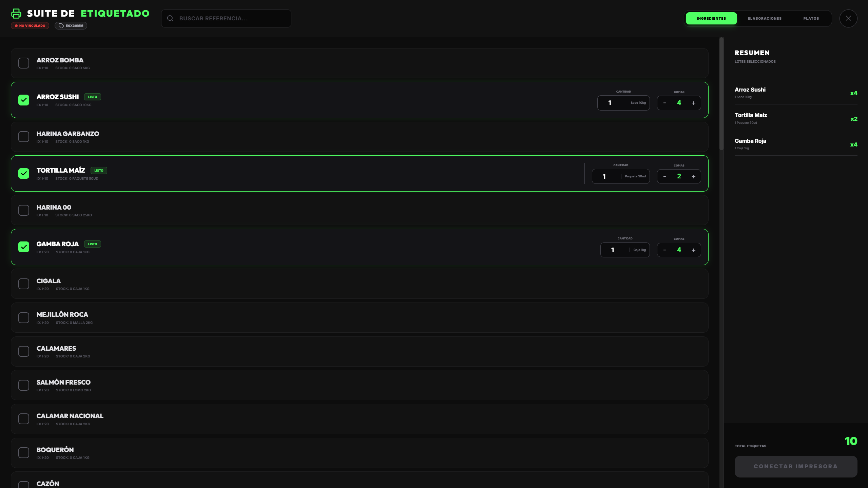The height and width of the screenshot is (488, 868).
Task: Click the No Vinculado status badge
Action: tap(30, 26)
